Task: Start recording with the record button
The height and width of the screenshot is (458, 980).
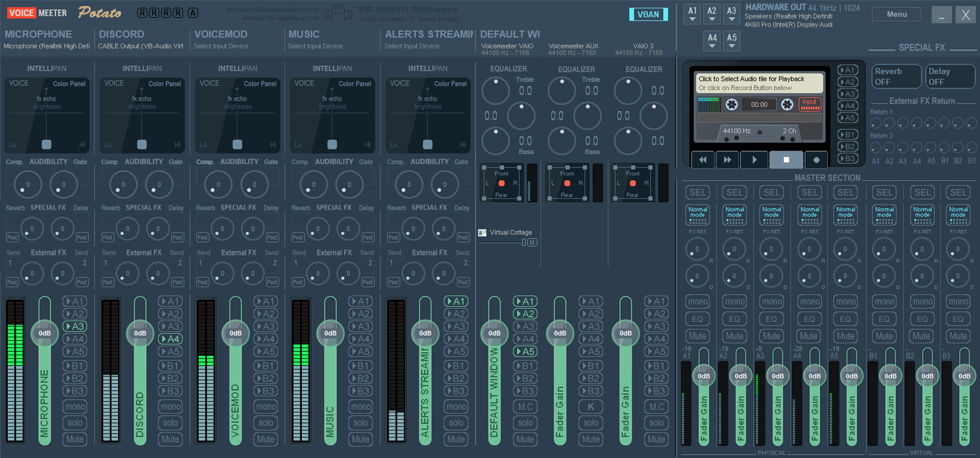Action: 816,160
